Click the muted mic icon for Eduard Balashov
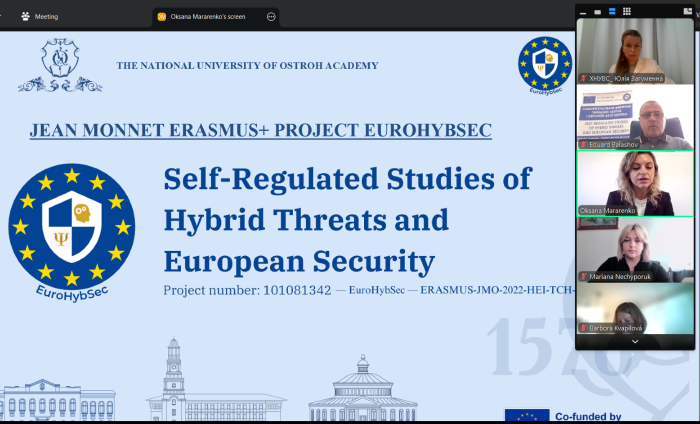Image resolution: width=700 pixels, height=424 pixels. (583, 144)
